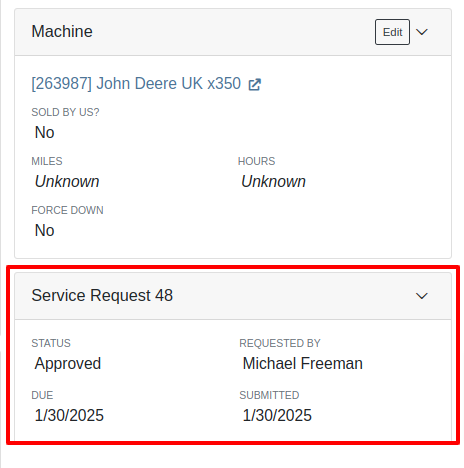Collapse the Service Request 48 chevron

coord(422,296)
